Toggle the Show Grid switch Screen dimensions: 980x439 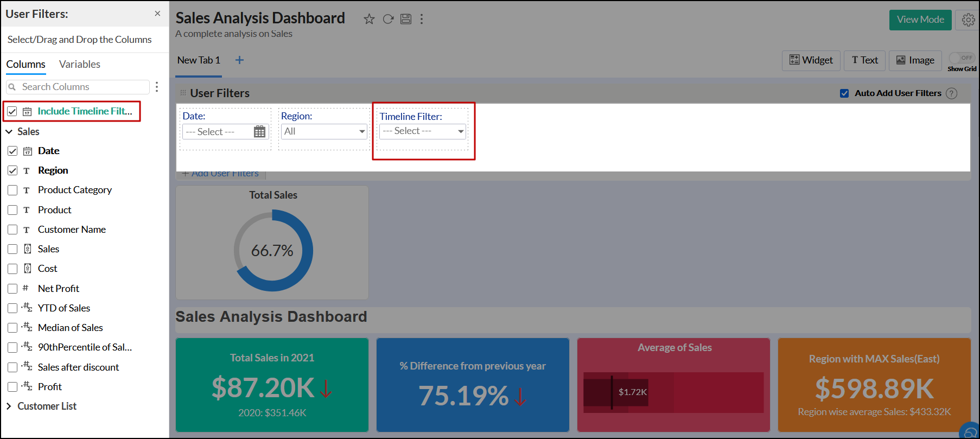pyautogui.click(x=962, y=58)
